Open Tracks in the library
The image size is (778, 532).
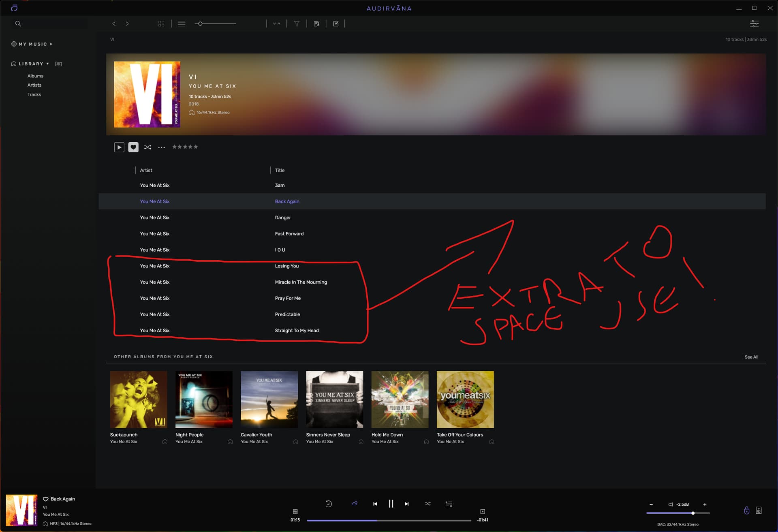click(34, 94)
